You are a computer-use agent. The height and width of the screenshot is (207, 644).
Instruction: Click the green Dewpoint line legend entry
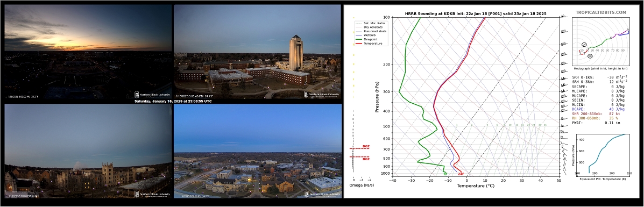366,39
